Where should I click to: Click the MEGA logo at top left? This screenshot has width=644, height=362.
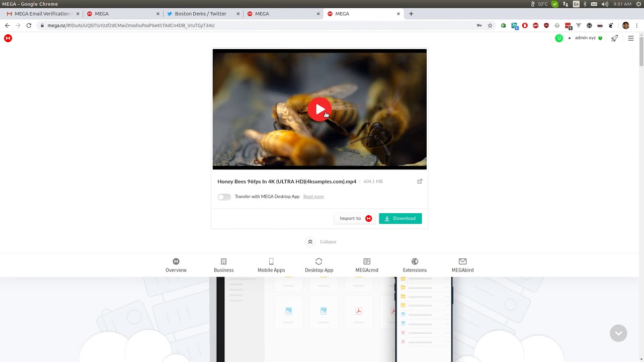(x=8, y=38)
